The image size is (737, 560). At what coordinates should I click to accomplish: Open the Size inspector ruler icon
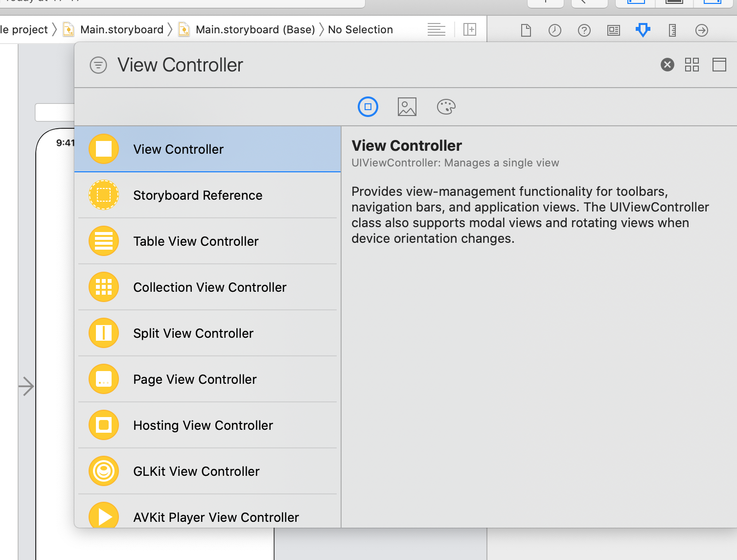(672, 30)
